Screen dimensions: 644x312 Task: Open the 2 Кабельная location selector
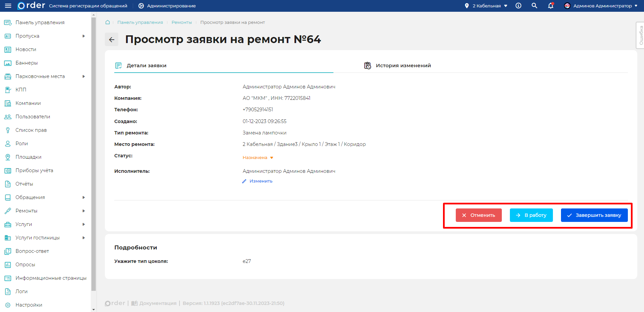coord(485,6)
